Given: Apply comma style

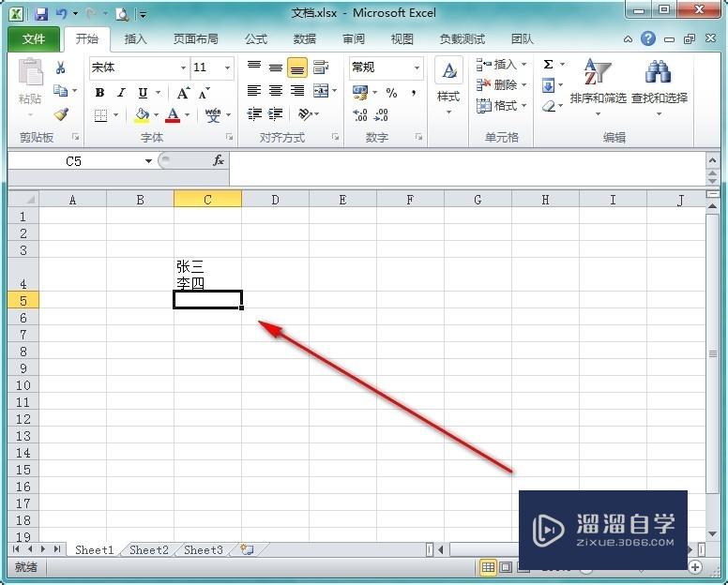Looking at the screenshot, I should pos(413,93).
